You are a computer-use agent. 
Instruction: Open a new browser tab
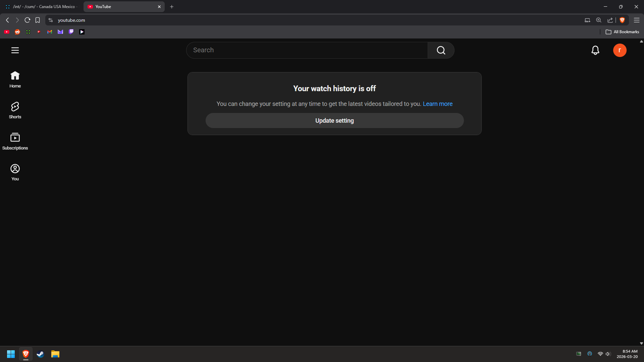172,7
